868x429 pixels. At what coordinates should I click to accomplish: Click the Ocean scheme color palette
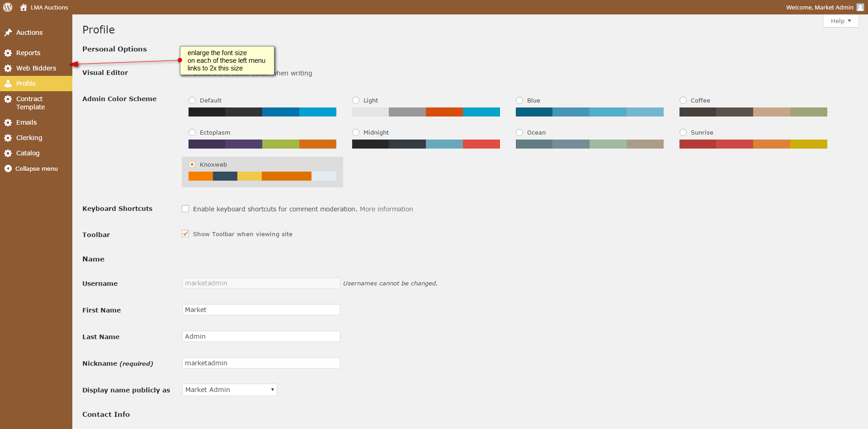tap(590, 144)
